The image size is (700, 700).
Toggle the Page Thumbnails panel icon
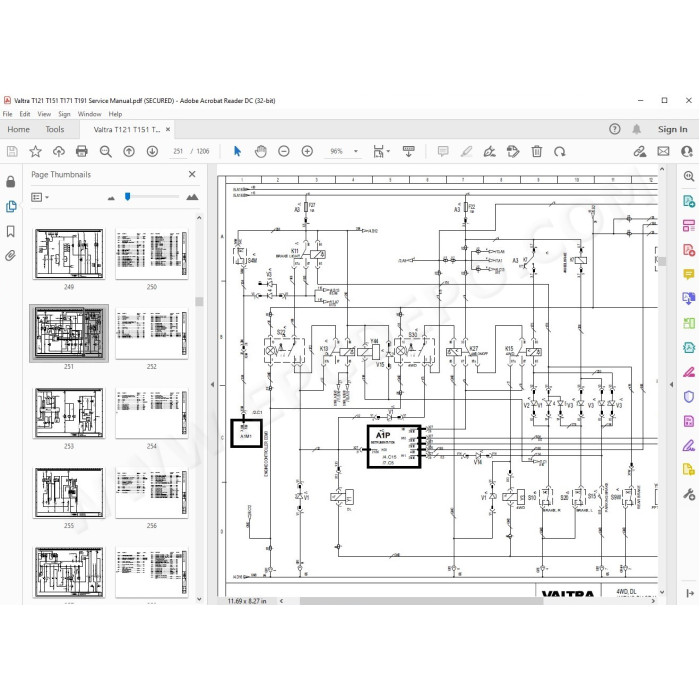coord(11,206)
